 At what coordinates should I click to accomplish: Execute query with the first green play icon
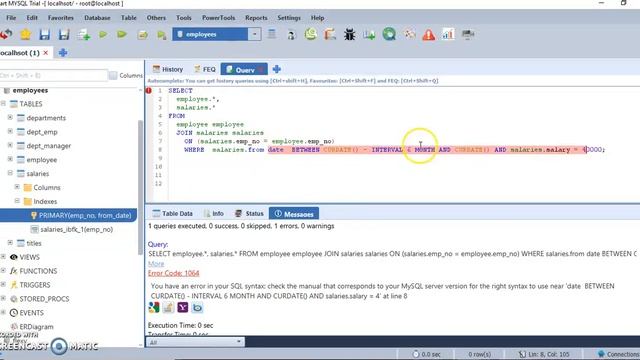(103, 34)
